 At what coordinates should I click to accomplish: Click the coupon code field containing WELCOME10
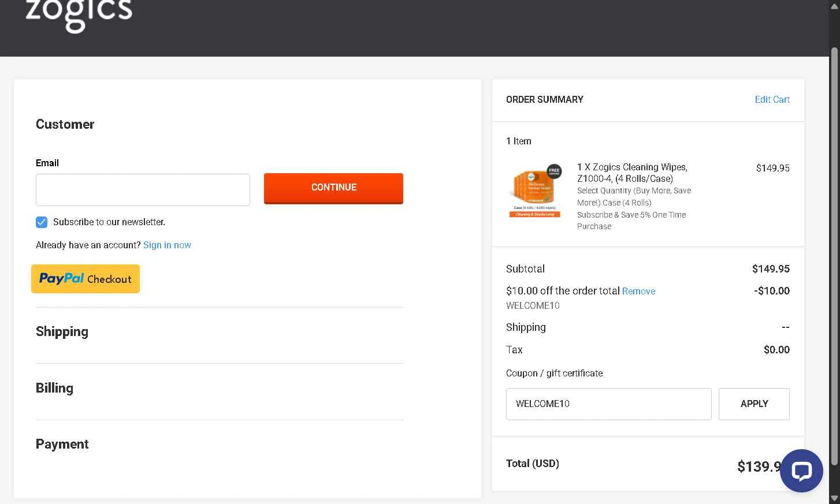pyautogui.click(x=608, y=404)
